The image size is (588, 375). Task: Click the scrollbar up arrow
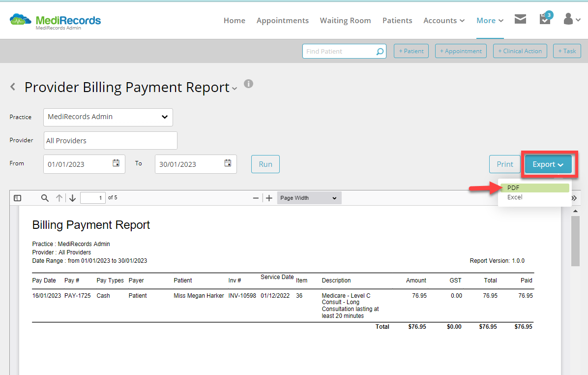click(575, 211)
